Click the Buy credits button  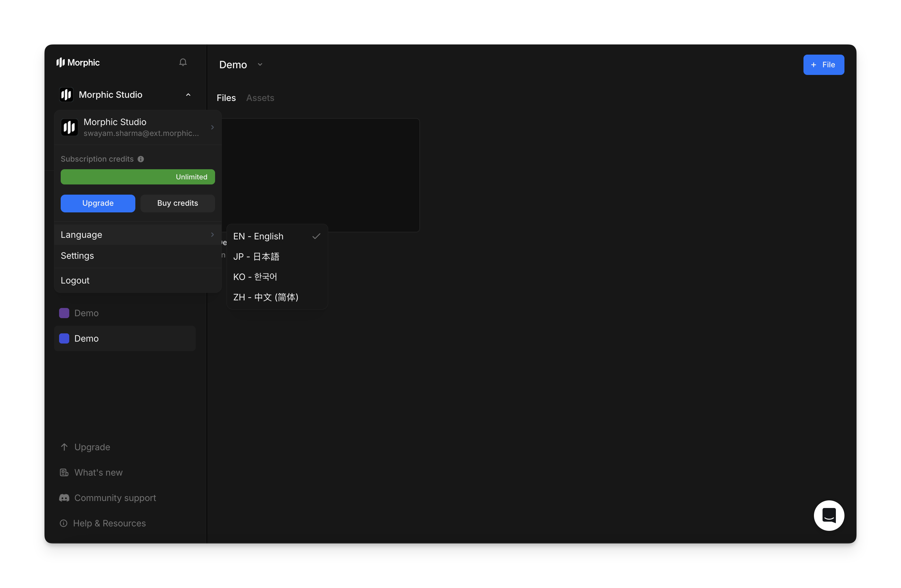[178, 203]
